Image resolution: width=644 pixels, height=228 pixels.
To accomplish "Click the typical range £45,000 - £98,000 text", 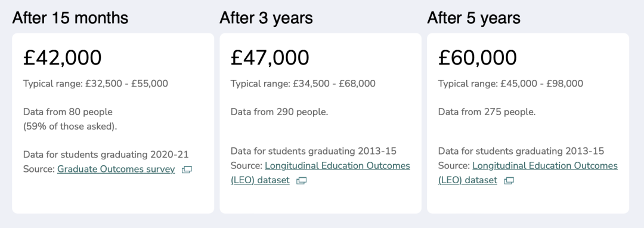I will click(510, 84).
